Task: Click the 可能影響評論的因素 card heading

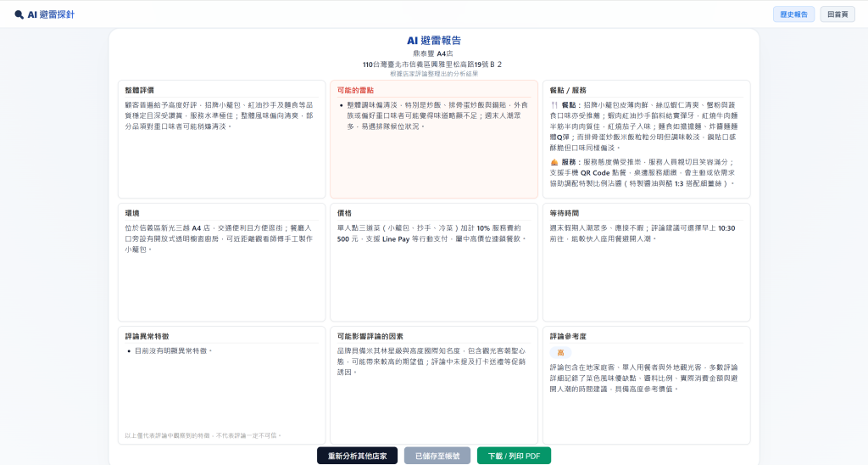Action: 370,336
